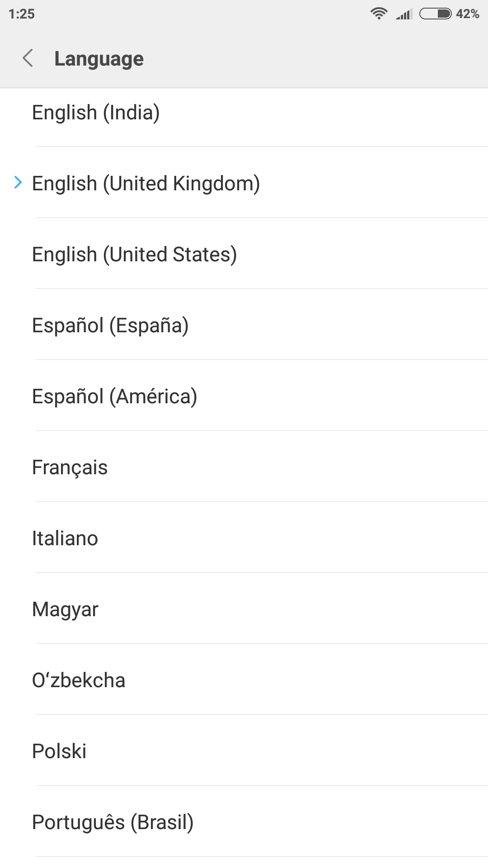Image resolution: width=488 pixels, height=868 pixels.
Task: Set language to Français
Action: (70, 467)
